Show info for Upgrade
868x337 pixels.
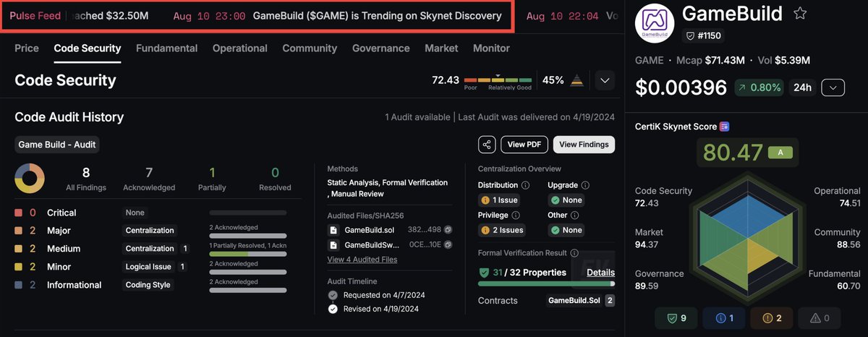[585, 185]
